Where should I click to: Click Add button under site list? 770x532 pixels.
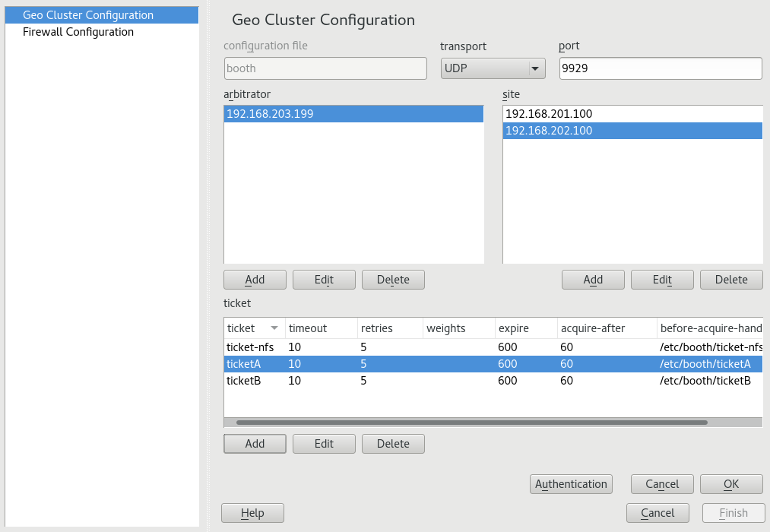click(x=593, y=280)
